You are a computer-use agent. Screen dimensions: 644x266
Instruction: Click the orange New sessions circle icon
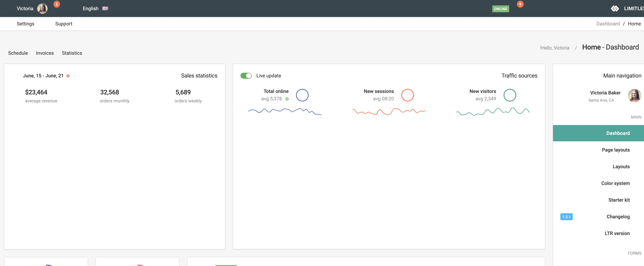(407, 95)
